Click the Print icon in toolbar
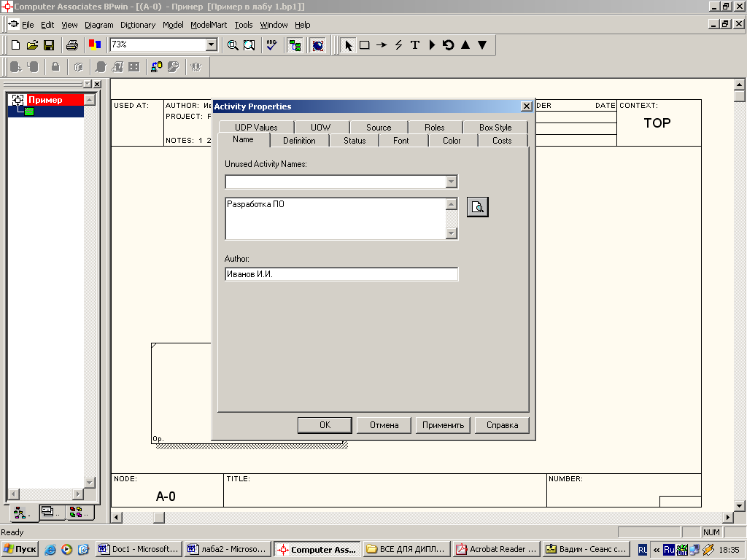747x560 pixels. [x=71, y=45]
